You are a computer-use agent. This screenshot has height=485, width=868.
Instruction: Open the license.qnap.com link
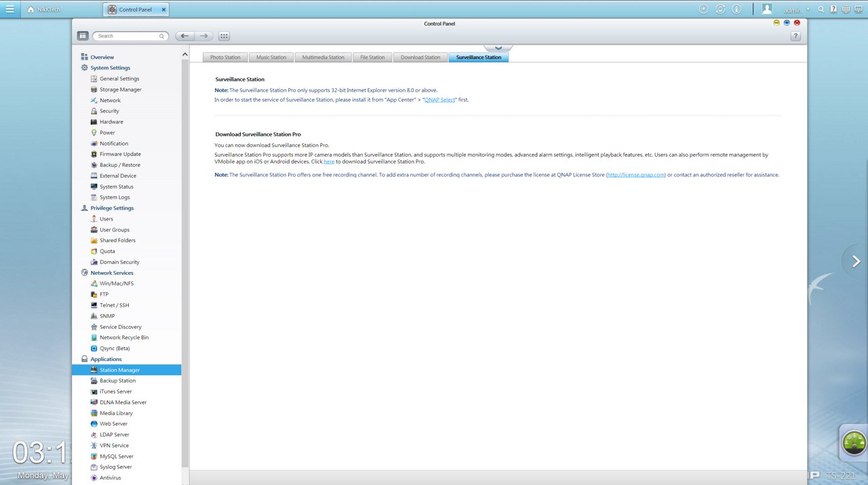click(x=636, y=175)
